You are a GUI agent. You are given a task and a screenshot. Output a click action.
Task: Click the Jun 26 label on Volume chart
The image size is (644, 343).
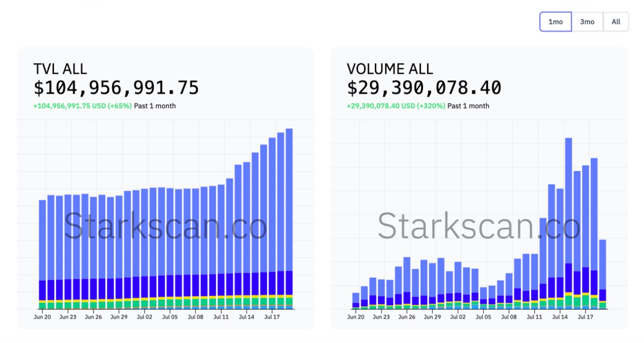pyautogui.click(x=407, y=317)
